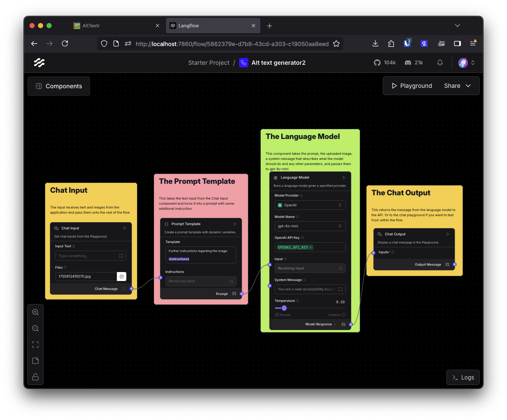The image size is (507, 420).
Task: Open the Model Provider dropdown showing OpenAI
Action: tap(310, 205)
